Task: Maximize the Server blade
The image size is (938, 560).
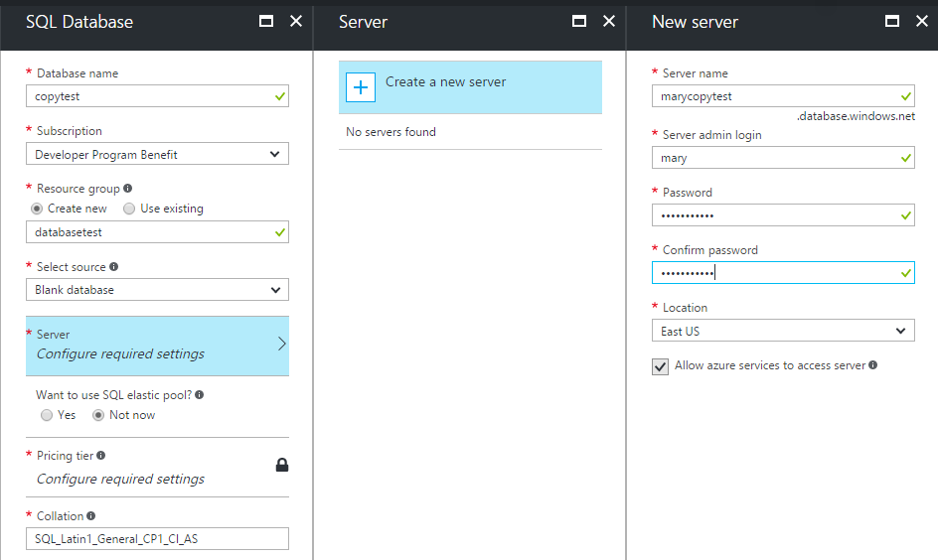Action: coord(579,22)
